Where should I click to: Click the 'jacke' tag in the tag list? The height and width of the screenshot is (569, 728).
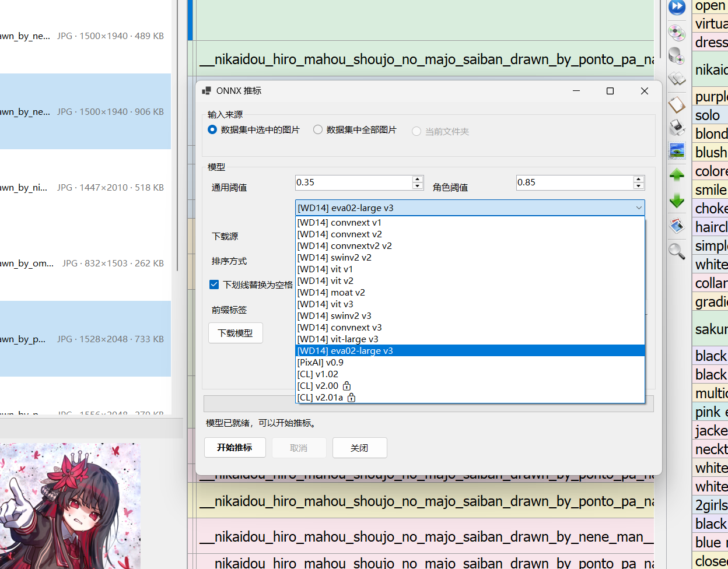click(710, 430)
